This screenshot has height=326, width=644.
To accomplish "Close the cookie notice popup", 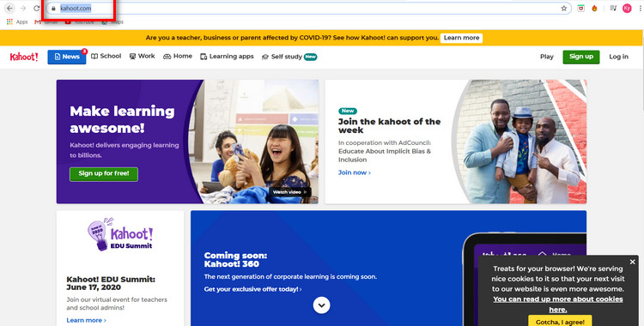I will (633, 262).
